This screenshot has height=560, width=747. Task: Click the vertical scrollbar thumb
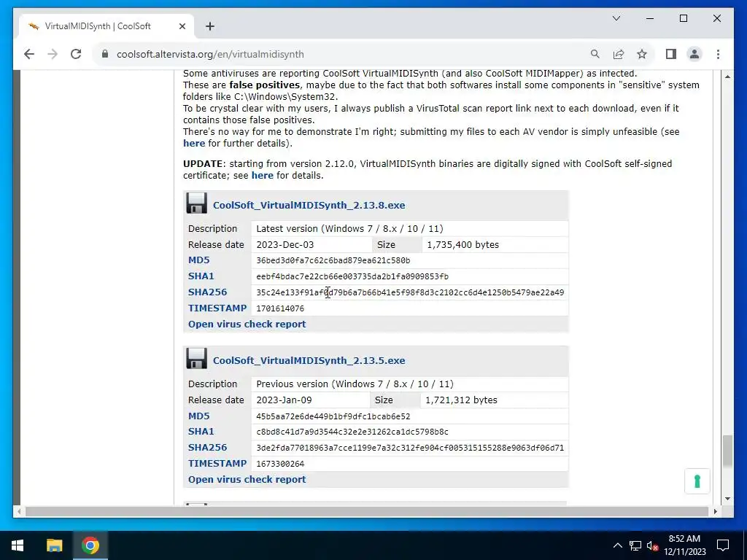point(727,451)
